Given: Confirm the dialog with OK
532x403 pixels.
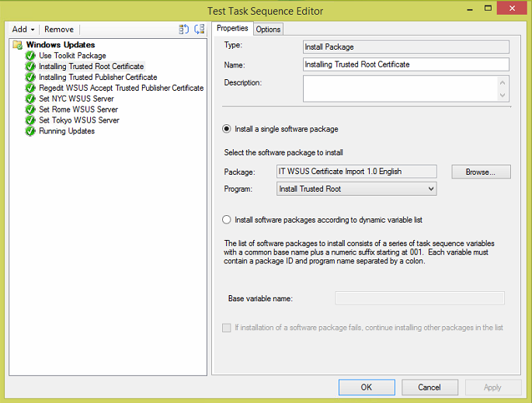Looking at the screenshot, I should pos(366,387).
